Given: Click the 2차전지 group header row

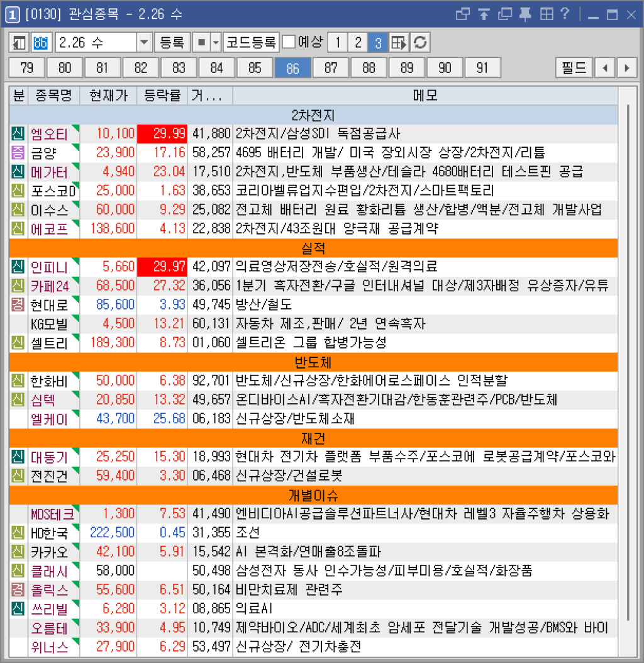Looking at the screenshot, I should pos(313,115).
